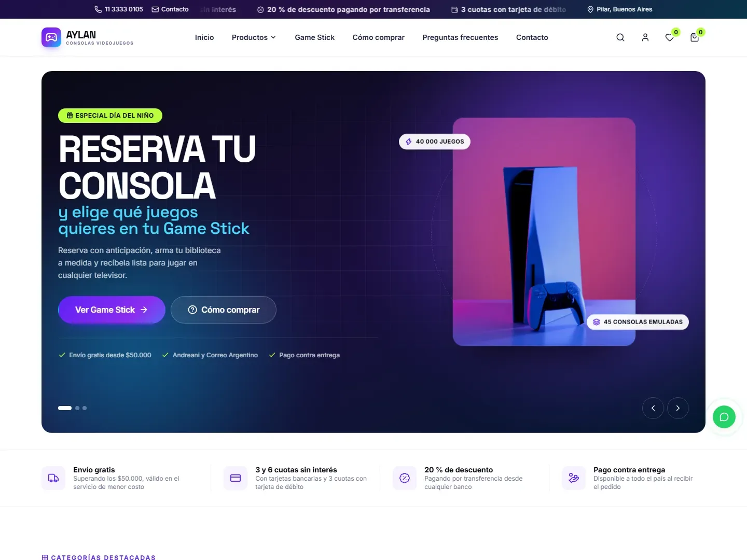The width and height of the screenshot is (747, 560).
Task: Click the grid icon by Categorías Destacadas
Action: pyautogui.click(x=45, y=557)
